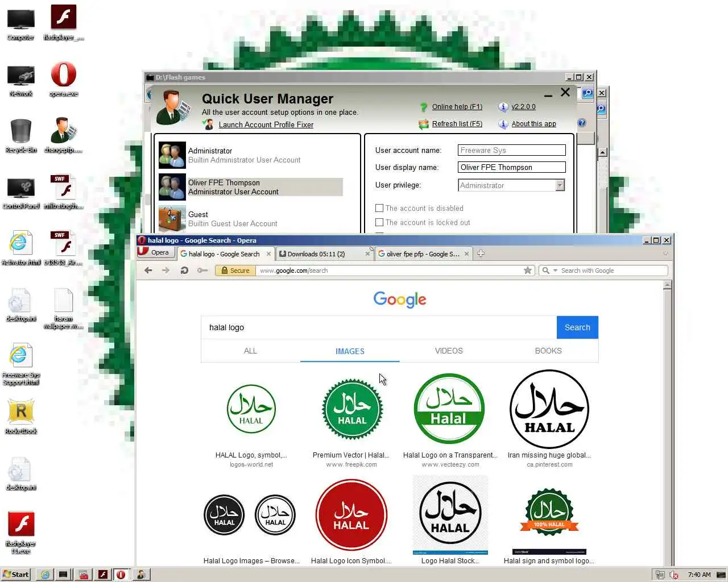Image resolution: width=728 pixels, height=582 pixels.
Task: Open the Iran missing huge global pinterest thumbnail
Action: tap(549, 409)
